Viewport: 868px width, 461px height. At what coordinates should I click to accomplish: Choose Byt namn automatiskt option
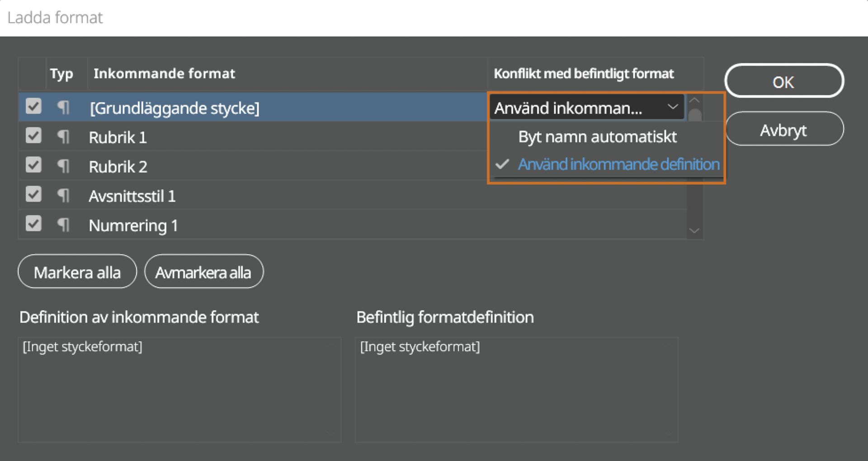click(597, 137)
